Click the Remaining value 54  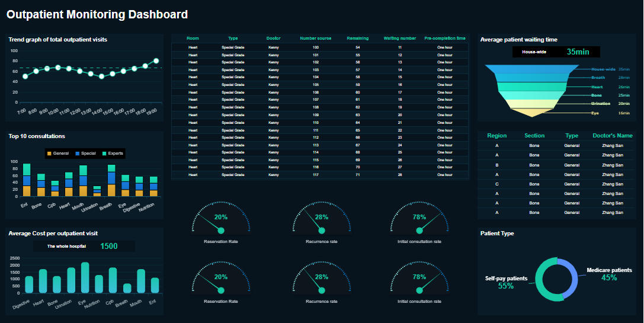(358, 47)
